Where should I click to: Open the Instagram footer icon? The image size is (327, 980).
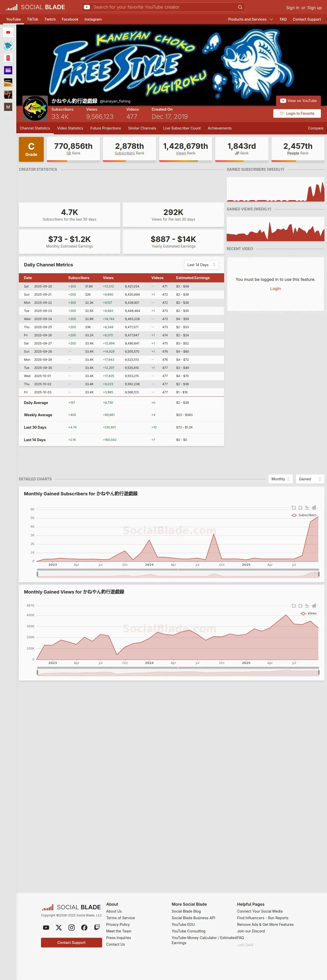click(72, 928)
